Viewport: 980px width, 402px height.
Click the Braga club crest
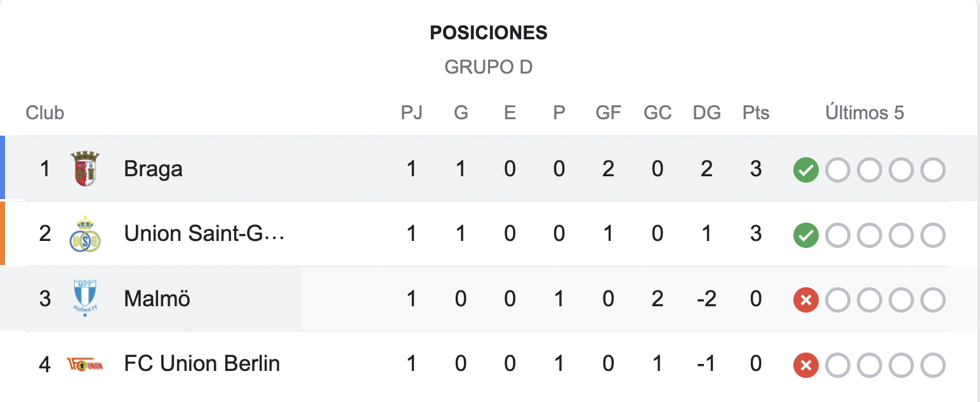pos(85,169)
